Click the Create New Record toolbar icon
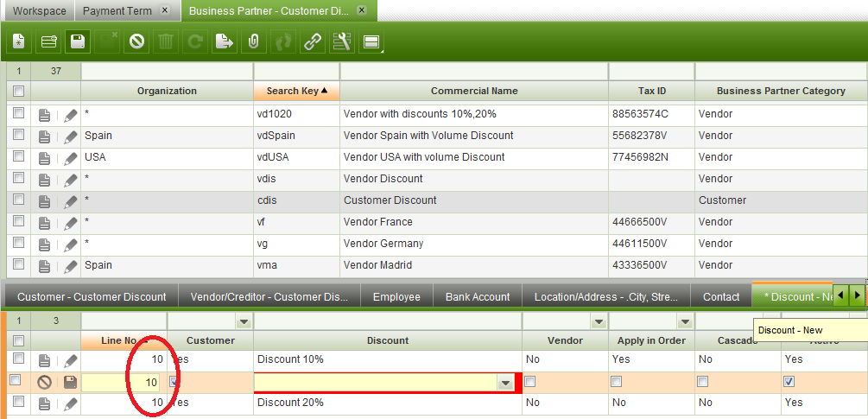 [18, 41]
